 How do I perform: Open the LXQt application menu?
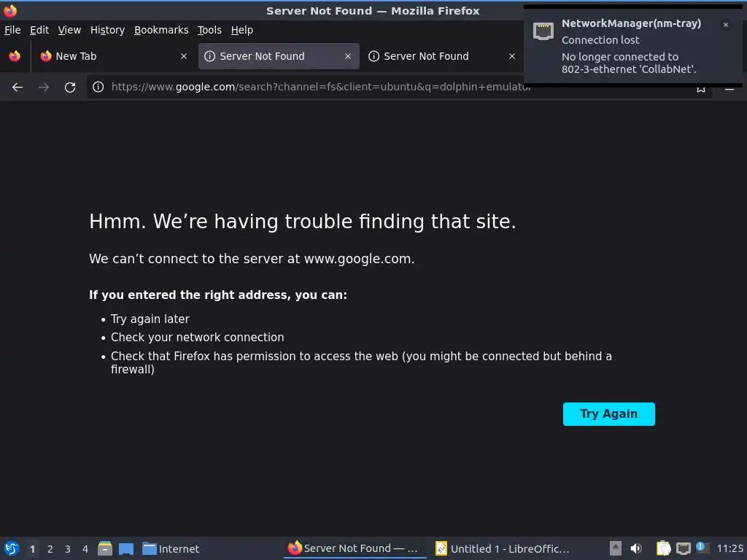(x=12, y=548)
